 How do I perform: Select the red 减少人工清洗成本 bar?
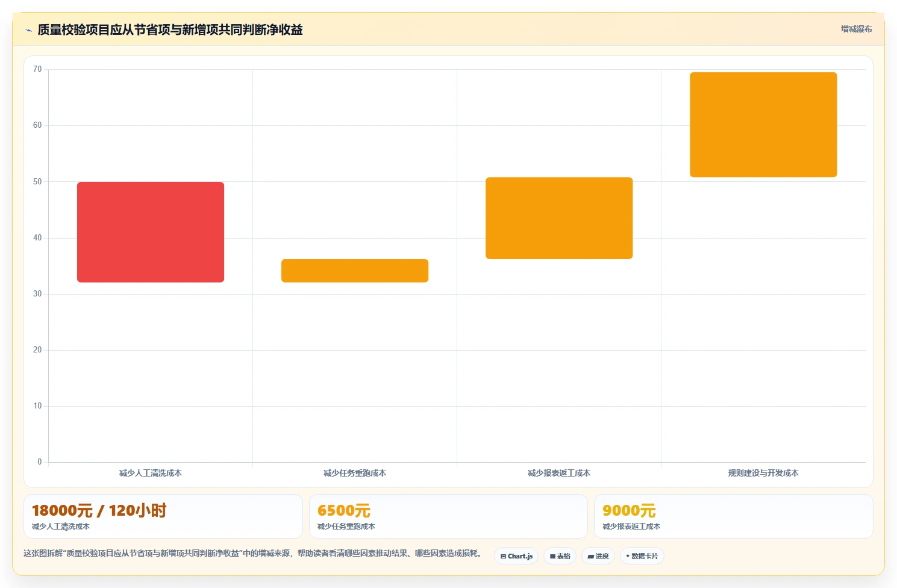coord(151,232)
